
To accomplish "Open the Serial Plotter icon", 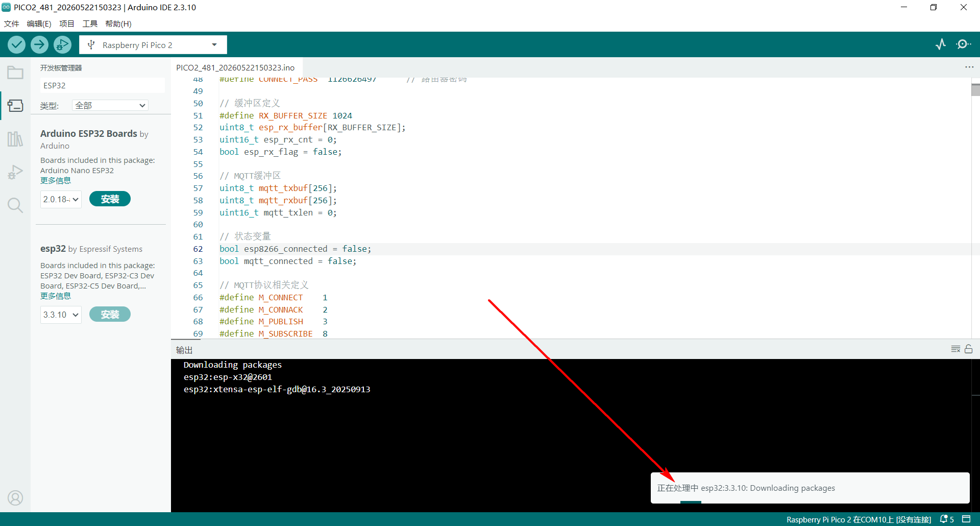I will click(941, 44).
